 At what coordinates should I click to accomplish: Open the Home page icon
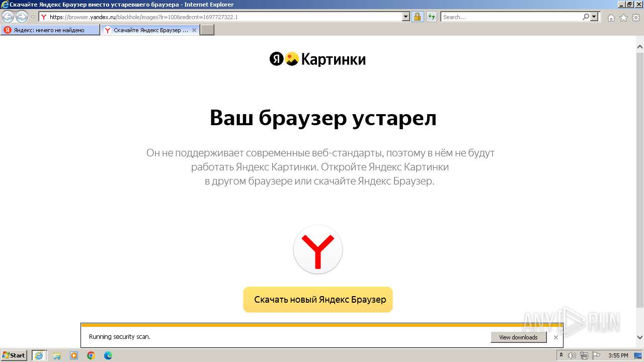pyautogui.click(x=611, y=18)
